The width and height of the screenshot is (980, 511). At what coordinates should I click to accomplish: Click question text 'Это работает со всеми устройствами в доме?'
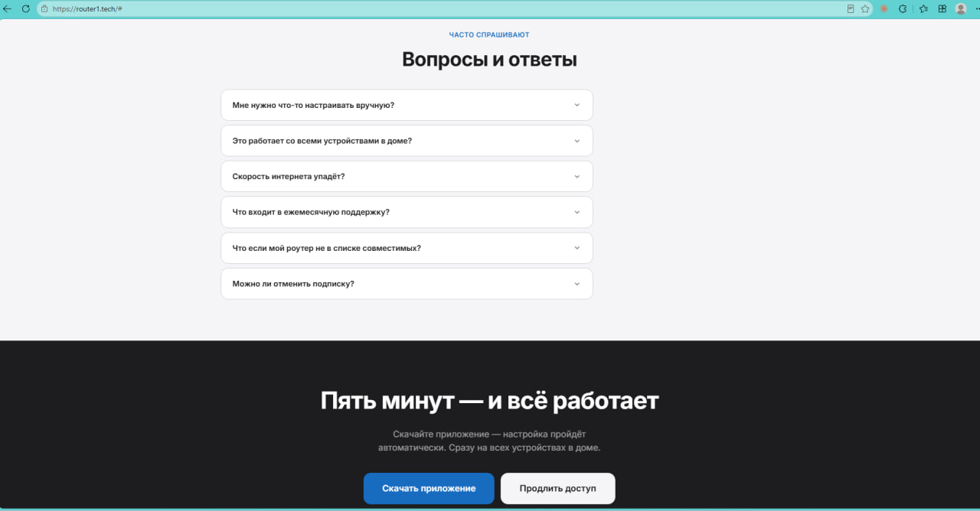322,141
